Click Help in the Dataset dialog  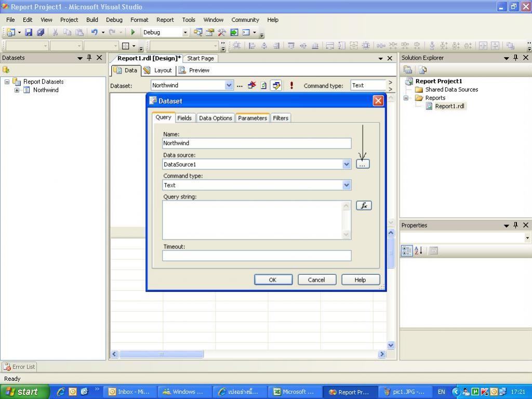[361, 280]
